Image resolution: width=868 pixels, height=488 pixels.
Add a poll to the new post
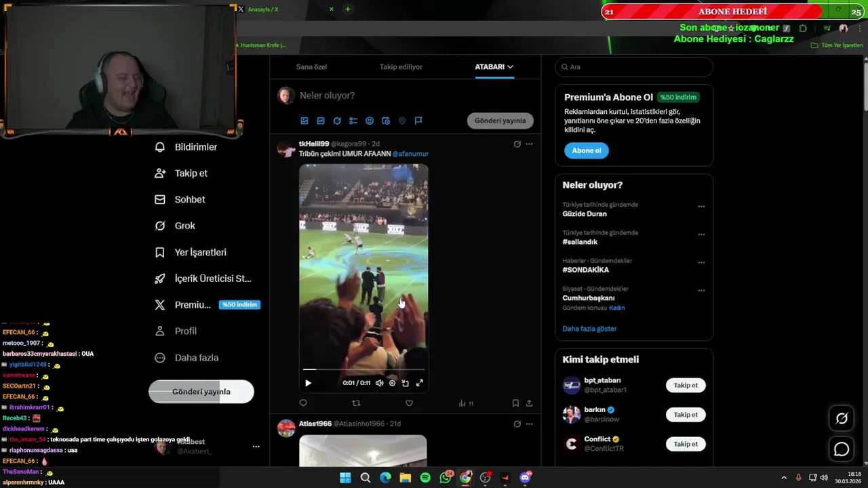pos(353,121)
